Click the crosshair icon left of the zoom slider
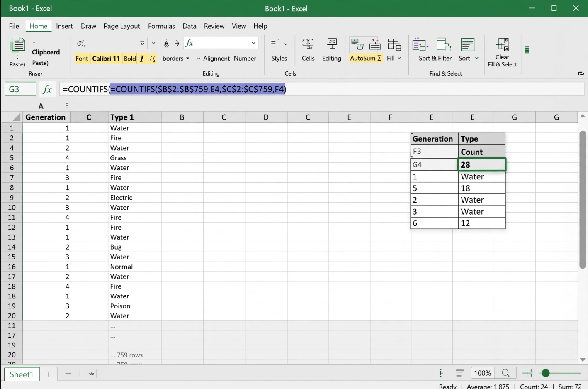 [527, 373]
